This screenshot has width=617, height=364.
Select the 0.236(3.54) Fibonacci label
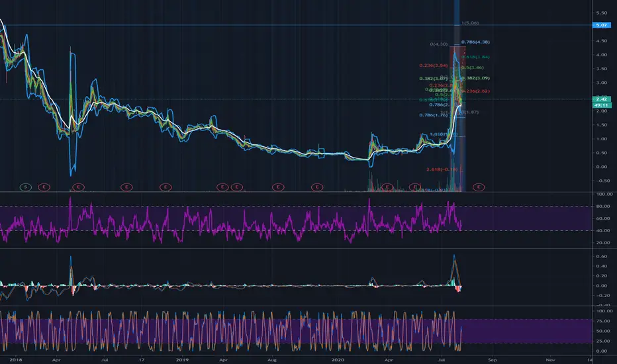point(433,66)
